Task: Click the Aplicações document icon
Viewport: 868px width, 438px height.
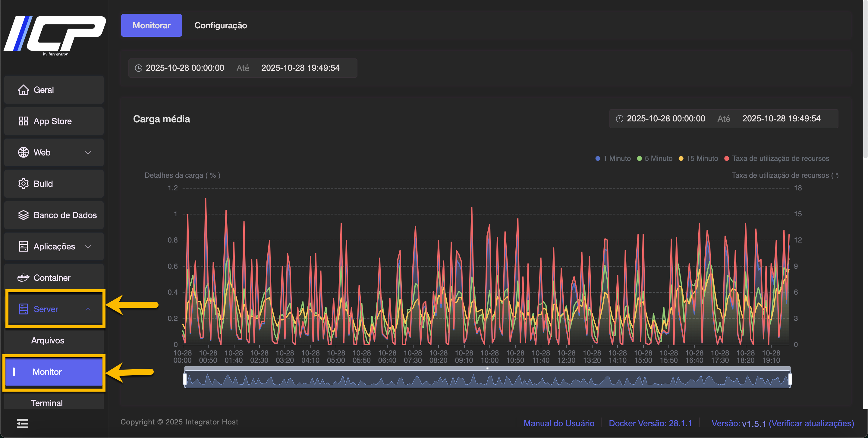Action: [23, 246]
